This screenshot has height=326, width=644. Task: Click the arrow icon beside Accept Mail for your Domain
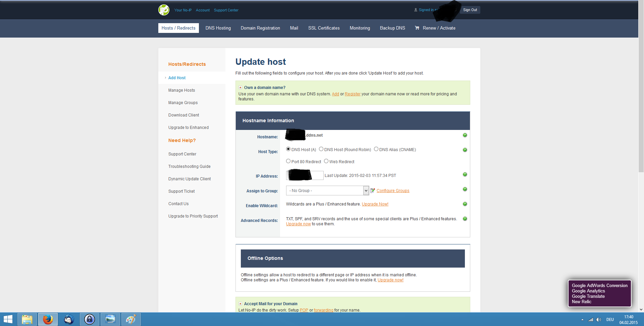click(240, 304)
